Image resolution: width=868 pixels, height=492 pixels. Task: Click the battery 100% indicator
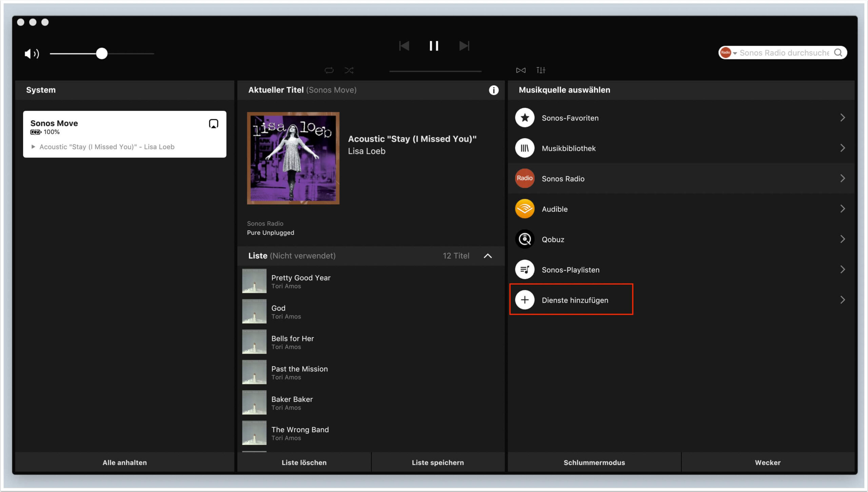point(45,132)
